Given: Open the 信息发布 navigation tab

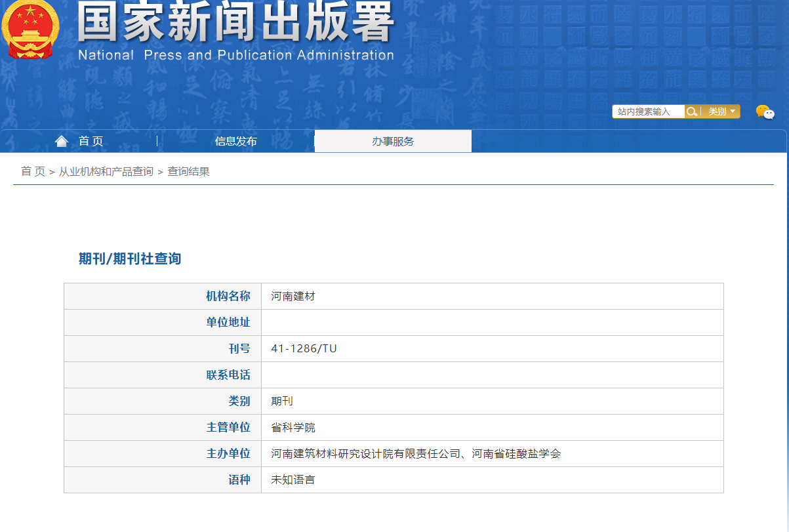Looking at the screenshot, I should (236, 141).
